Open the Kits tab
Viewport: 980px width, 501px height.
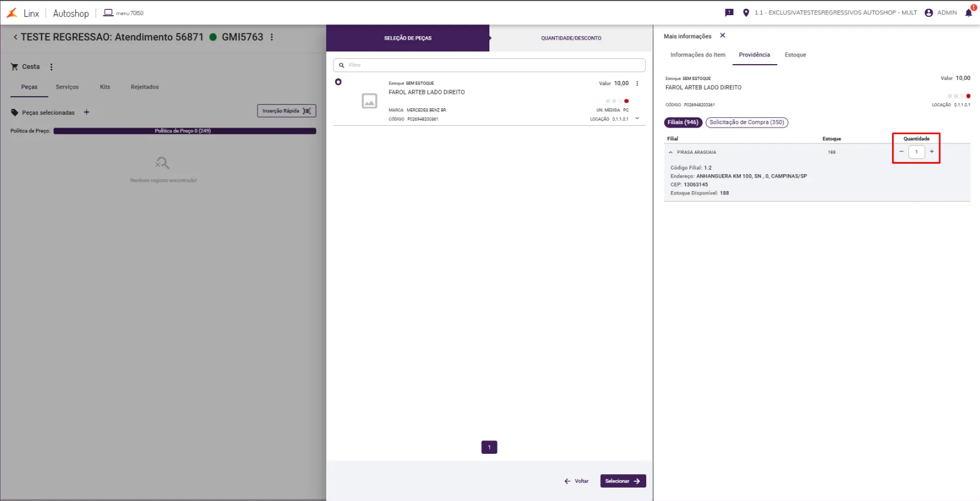point(105,87)
